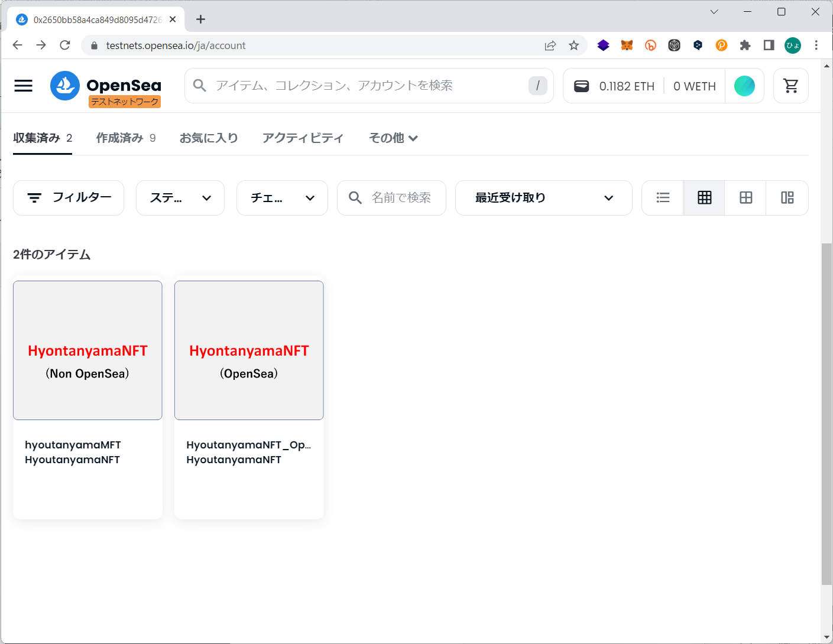The height and width of the screenshot is (644, 833).
Task: Switch to the 作成済み tab
Action: (x=125, y=138)
